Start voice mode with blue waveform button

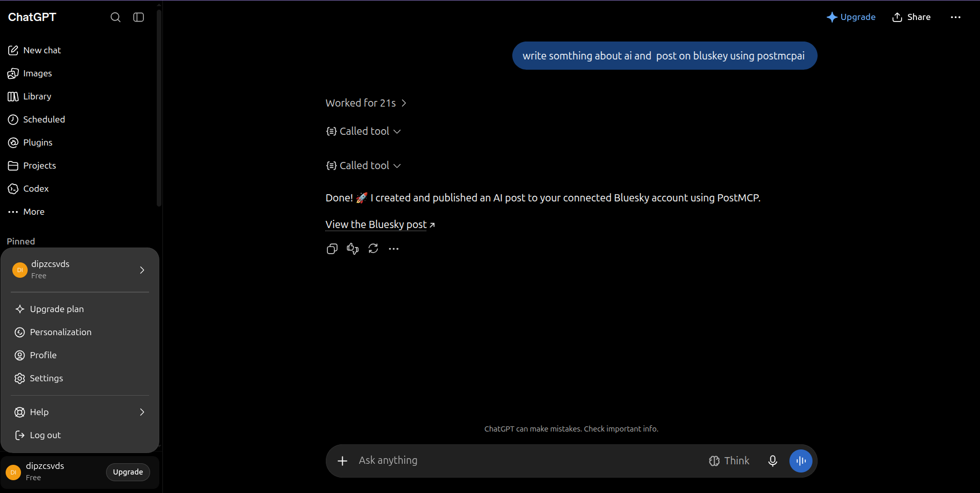pos(801,461)
